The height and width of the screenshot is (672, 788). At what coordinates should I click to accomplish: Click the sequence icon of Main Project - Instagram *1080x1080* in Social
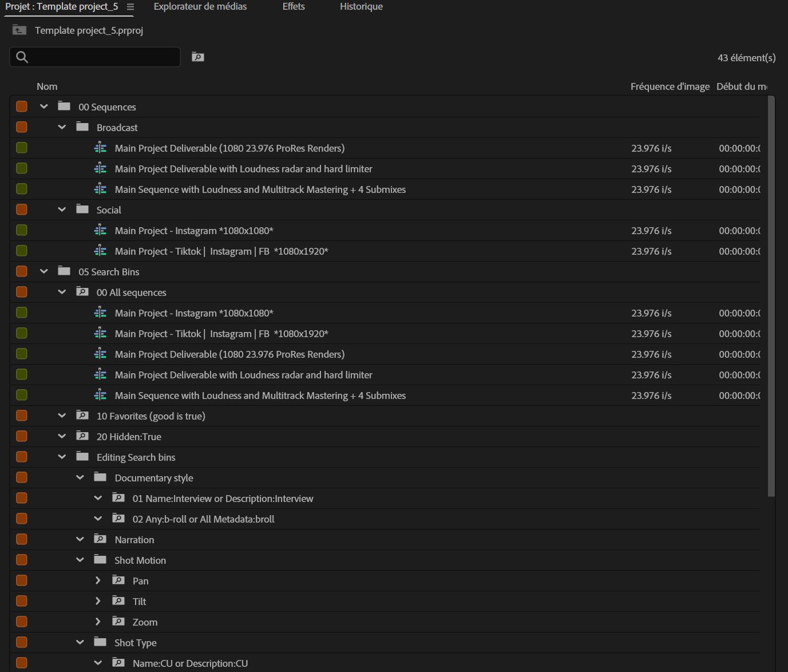click(x=100, y=230)
